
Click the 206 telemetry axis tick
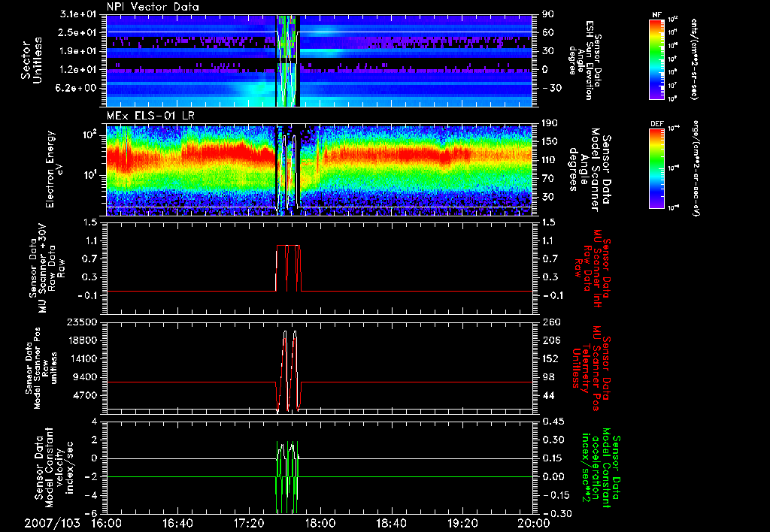[550, 340]
